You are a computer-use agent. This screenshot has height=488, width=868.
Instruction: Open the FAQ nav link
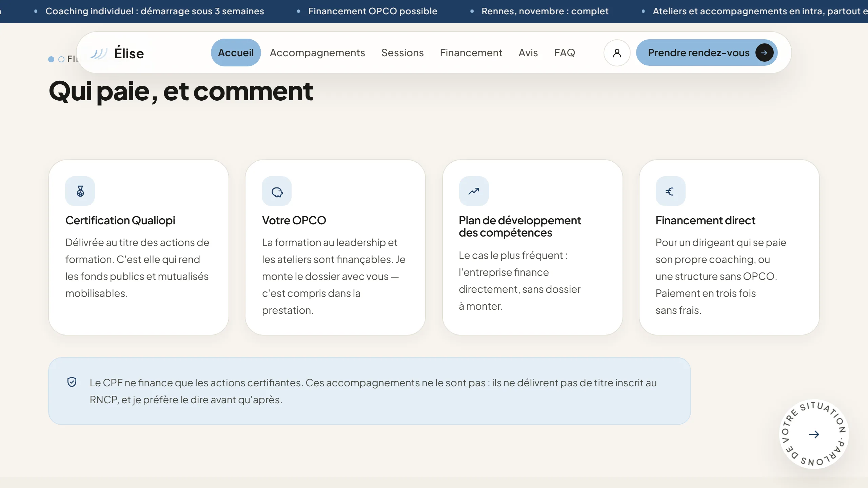tap(565, 53)
